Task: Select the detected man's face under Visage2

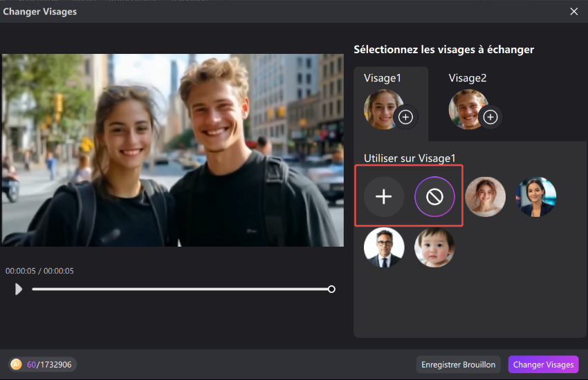Action: tap(466, 109)
